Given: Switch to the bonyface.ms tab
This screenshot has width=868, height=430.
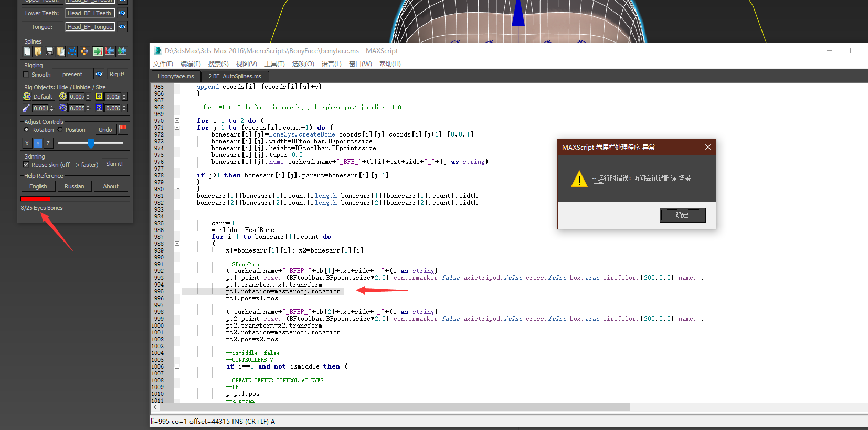Looking at the screenshot, I should point(176,76).
